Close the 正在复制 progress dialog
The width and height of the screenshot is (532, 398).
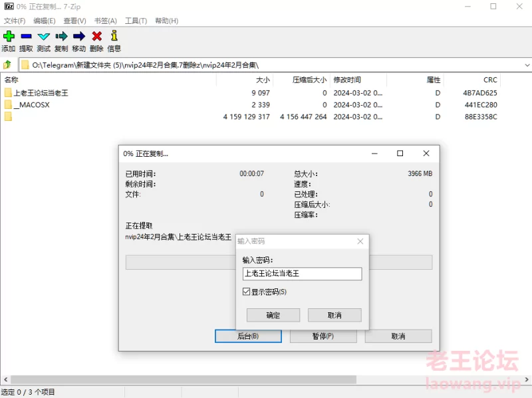pos(426,153)
